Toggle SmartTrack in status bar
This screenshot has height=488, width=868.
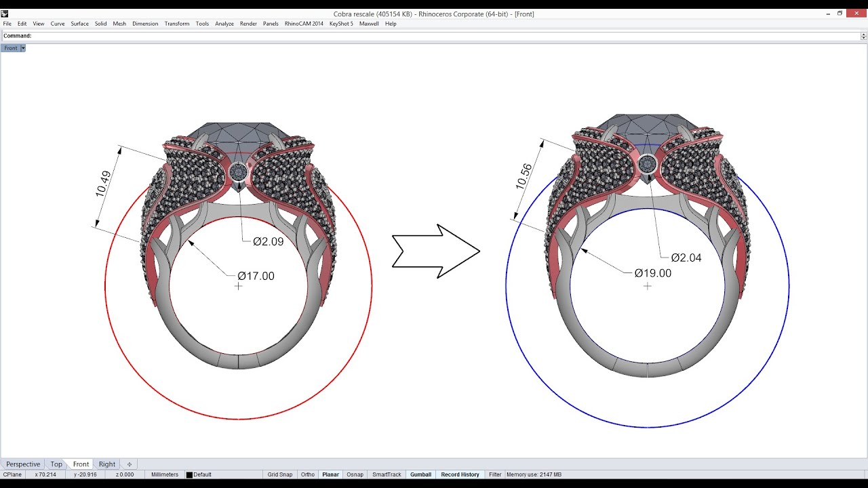[x=387, y=474]
